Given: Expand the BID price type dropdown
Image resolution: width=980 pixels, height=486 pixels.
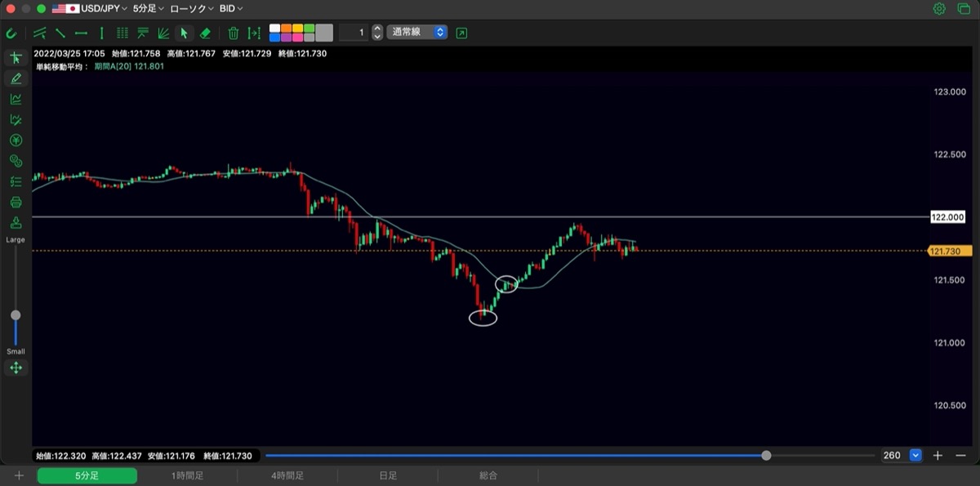Looking at the screenshot, I should 231,8.
